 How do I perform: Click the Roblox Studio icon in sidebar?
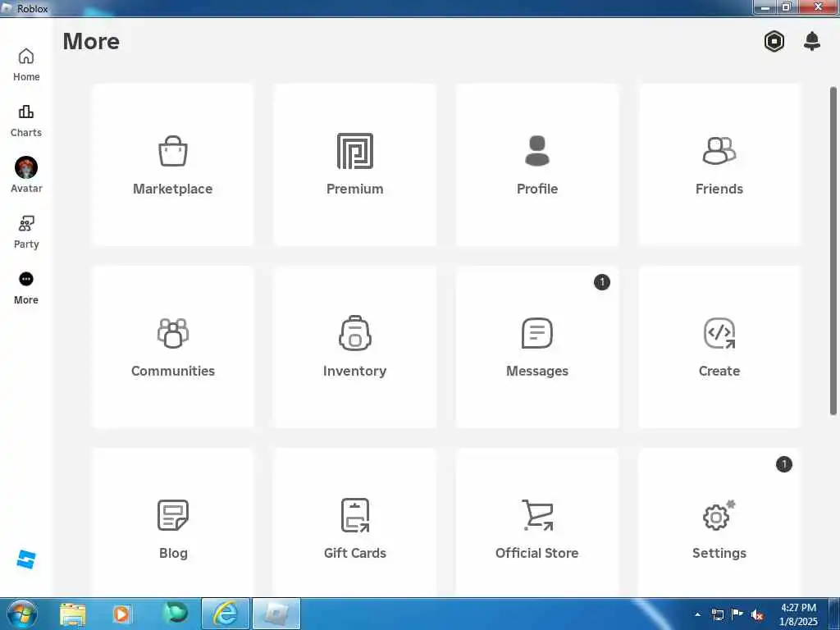click(25, 559)
